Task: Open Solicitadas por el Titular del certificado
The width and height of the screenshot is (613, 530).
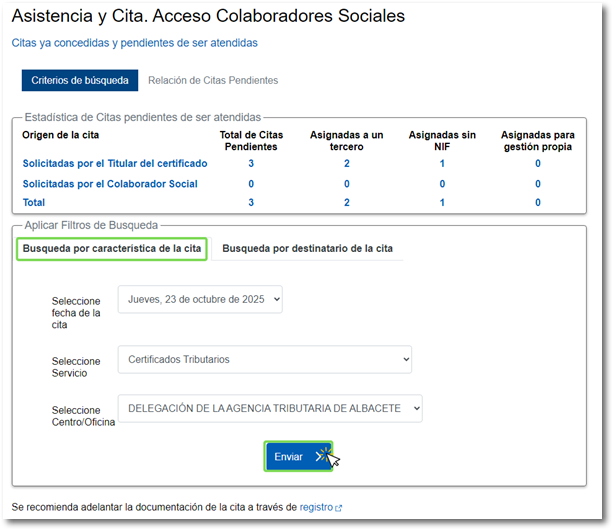Action: click(x=115, y=164)
